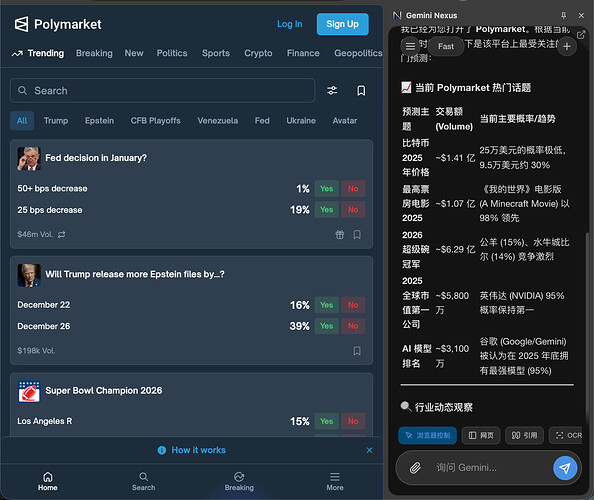The height and width of the screenshot is (500, 594).
Task: Open Gemini Nexus in external window icon
Action: tap(581, 35)
